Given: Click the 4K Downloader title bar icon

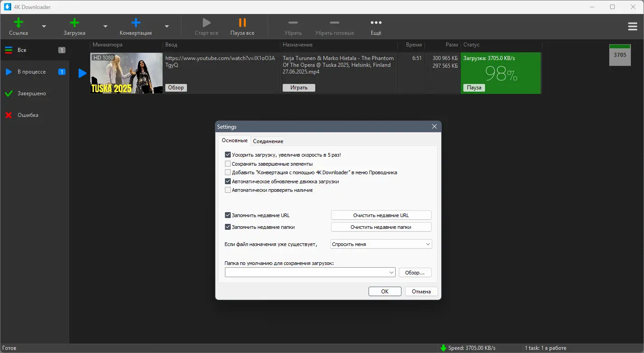Looking at the screenshot, I should (x=8, y=7).
